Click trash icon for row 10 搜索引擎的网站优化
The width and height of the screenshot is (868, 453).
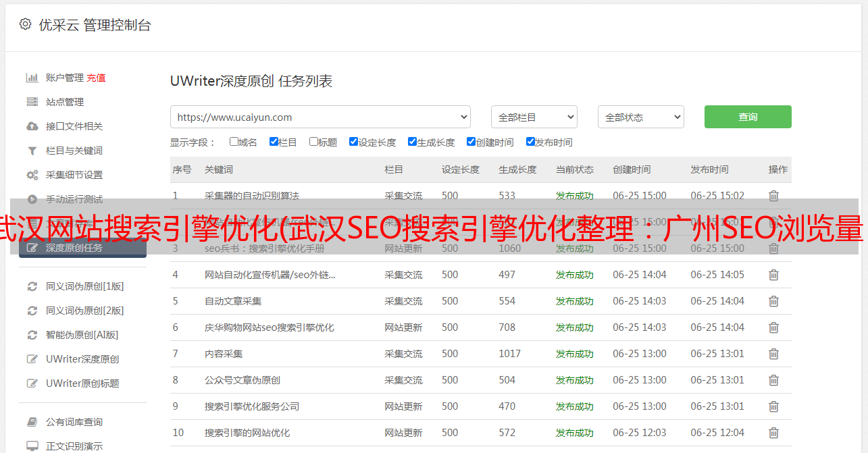(x=773, y=433)
